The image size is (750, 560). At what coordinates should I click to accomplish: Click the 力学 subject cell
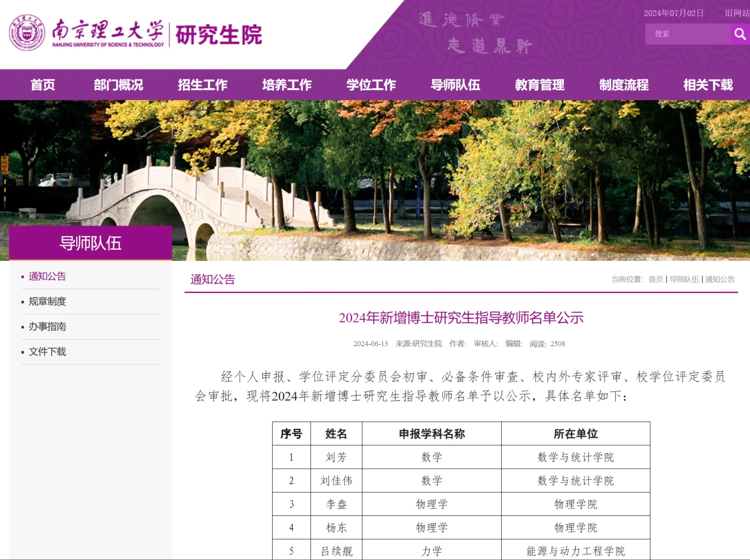pos(432,551)
